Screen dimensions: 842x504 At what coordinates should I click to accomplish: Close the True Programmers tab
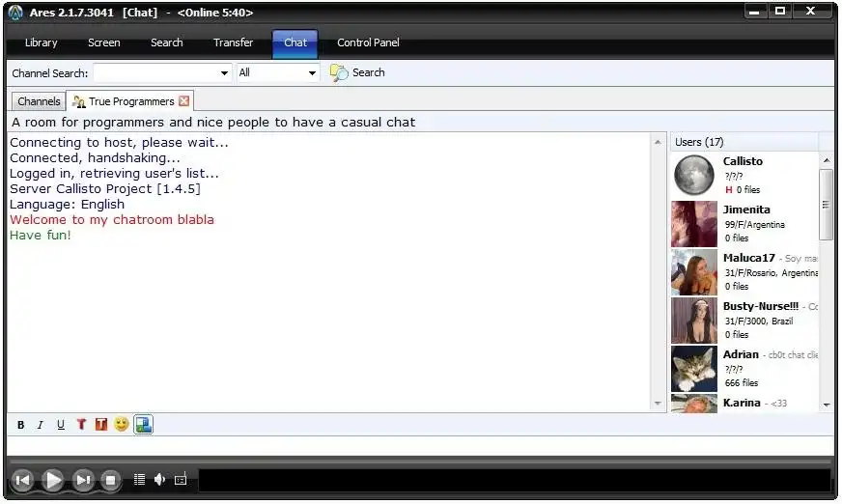click(183, 101)
